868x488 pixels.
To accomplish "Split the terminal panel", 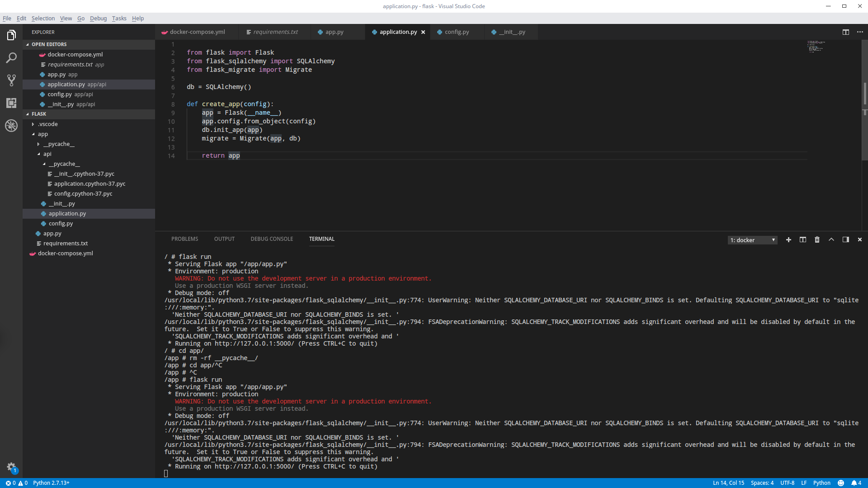I will point(803,240).
